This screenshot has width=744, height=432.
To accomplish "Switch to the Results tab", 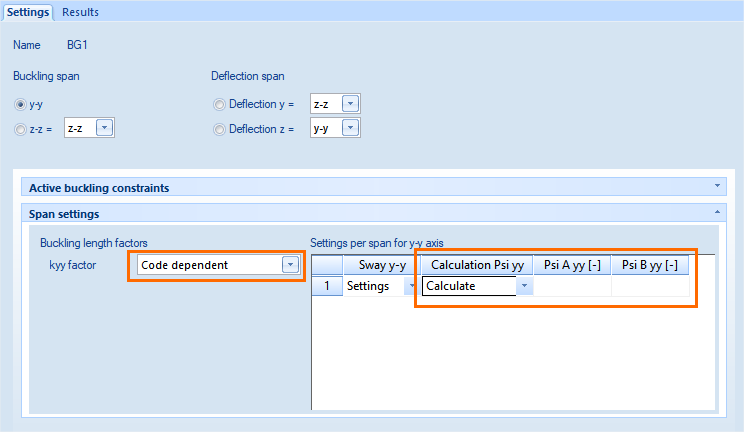I will click(80, 12).
